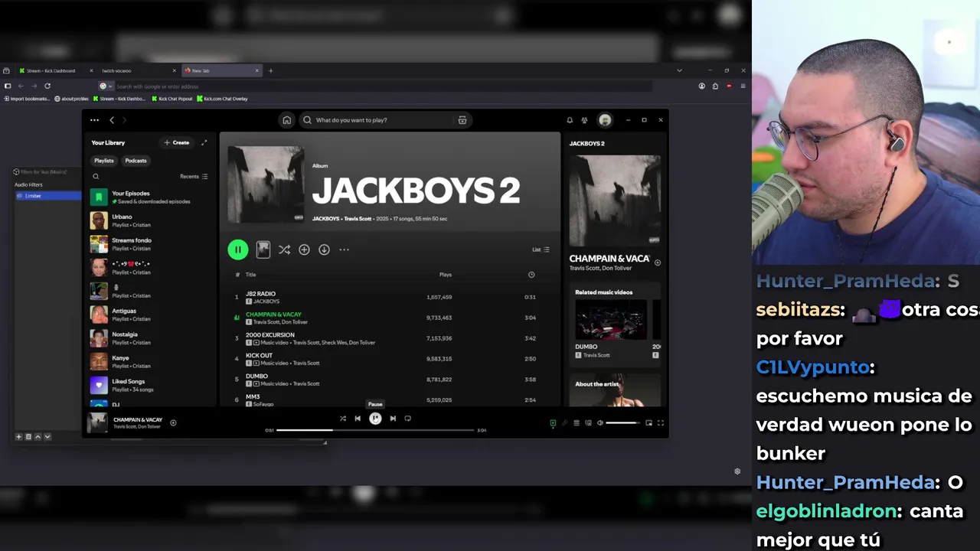Open the Streams fondo playlist
This screenshot has width=980, height=551.
tap(150, 244)
